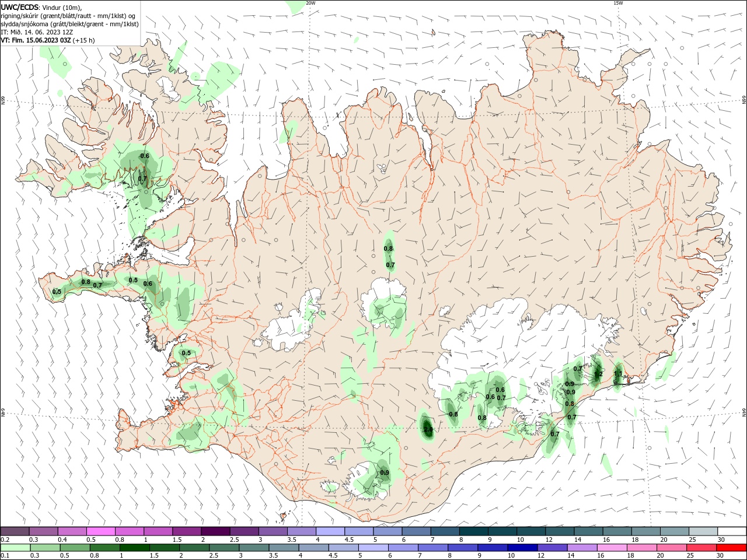Pick the pale green 0.1 rain legend swatch
The height and width of the screenshot is (560, 747).
point(15,548)
